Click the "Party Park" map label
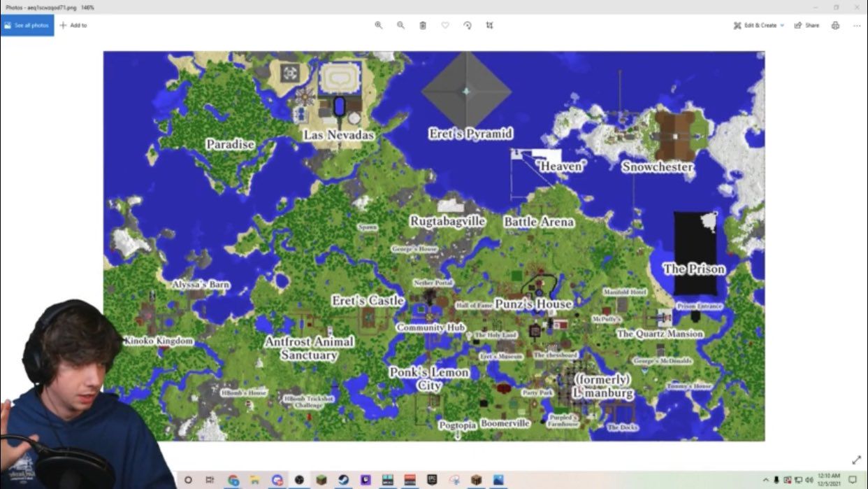The height and width of the screenshot is (489, 868). pos(537,393)
